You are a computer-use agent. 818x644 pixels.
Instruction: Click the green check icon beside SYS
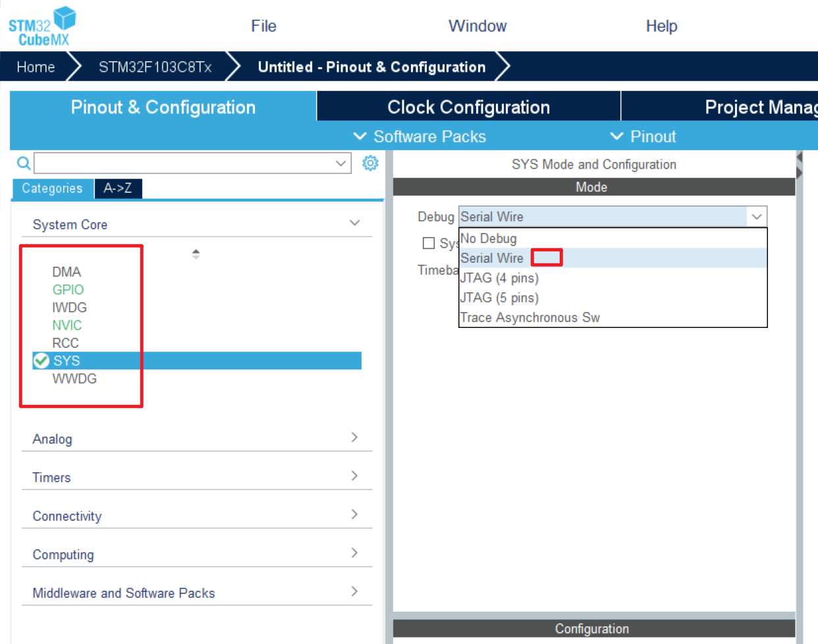[41, 360]
